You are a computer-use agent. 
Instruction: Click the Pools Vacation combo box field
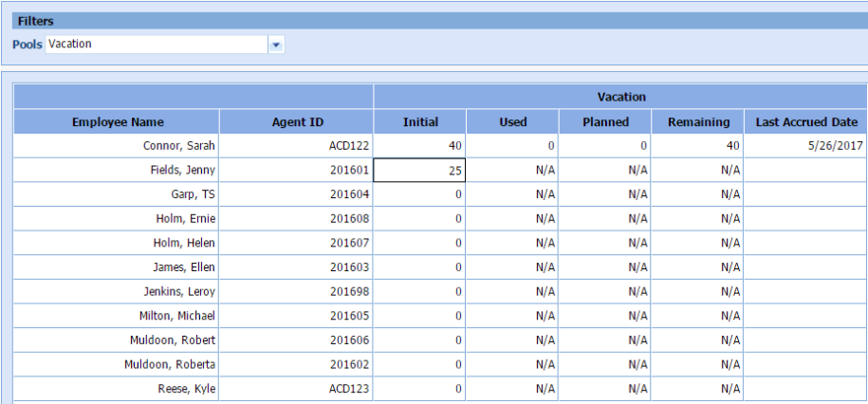pos(157,45)
